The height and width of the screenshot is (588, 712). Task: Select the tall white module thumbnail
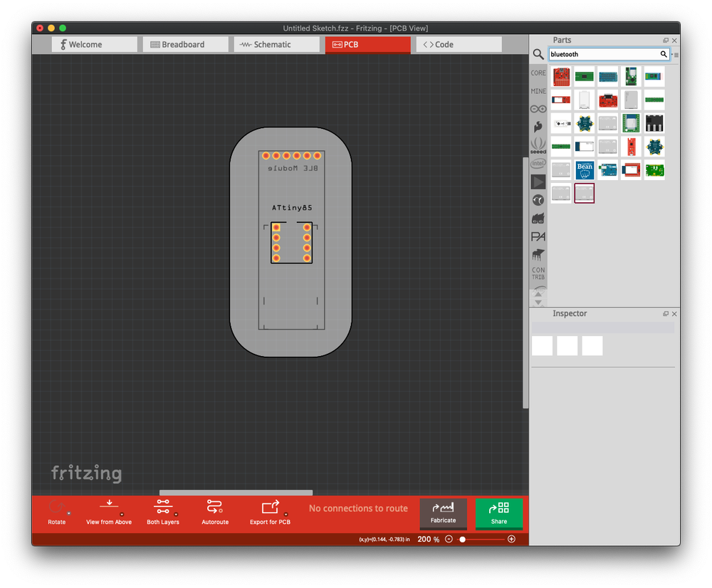pyautogui.click(x=585, y=100)
